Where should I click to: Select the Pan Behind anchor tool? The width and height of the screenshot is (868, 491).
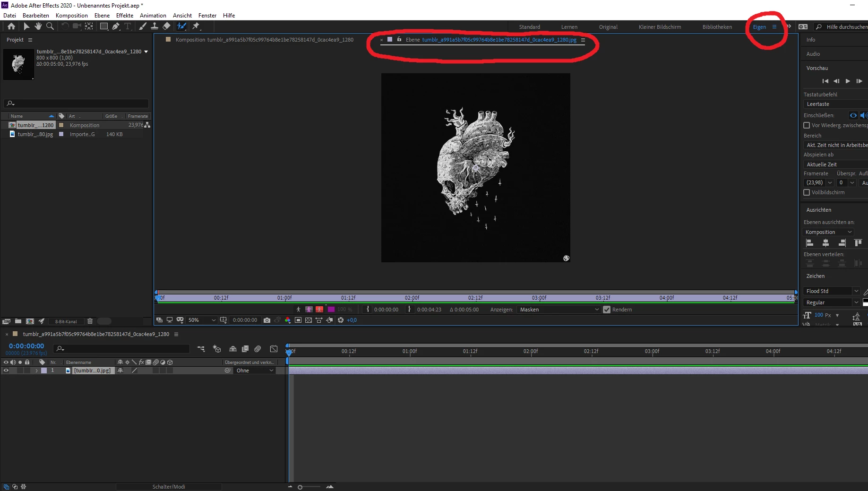coord(89,26)
